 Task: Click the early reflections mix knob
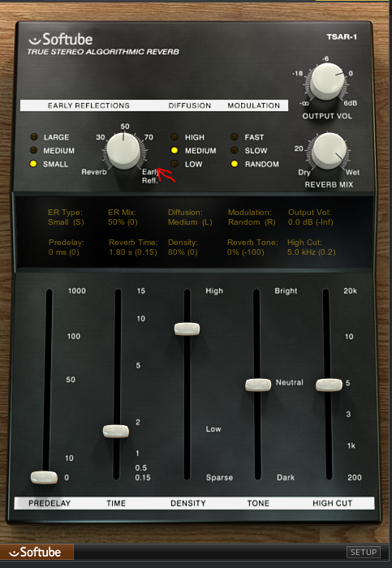click(123, 151)
